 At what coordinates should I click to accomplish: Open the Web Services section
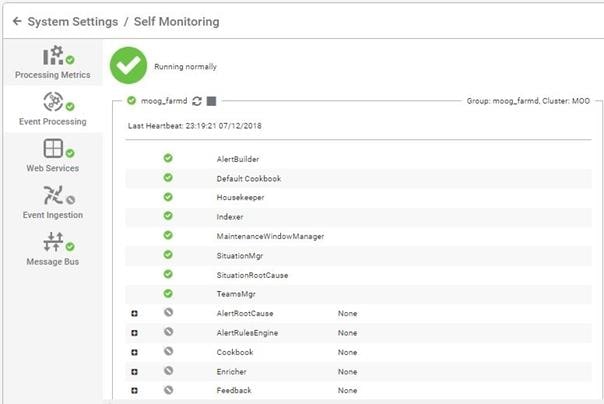tap(53, 156)
